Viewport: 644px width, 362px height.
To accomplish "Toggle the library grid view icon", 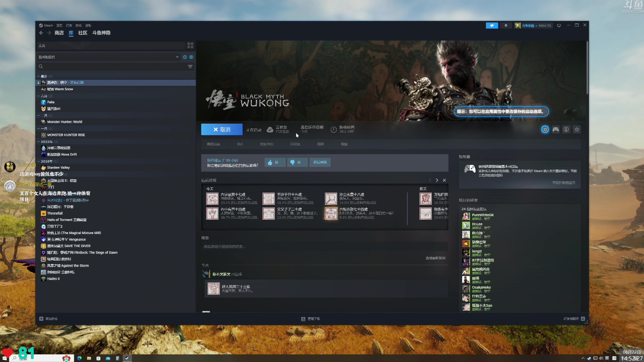I will point(190,45).
